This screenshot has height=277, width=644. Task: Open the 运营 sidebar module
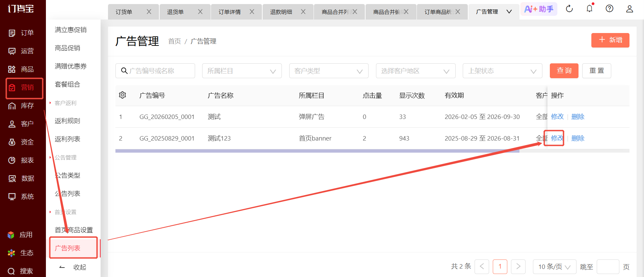[x=21, y=51]
